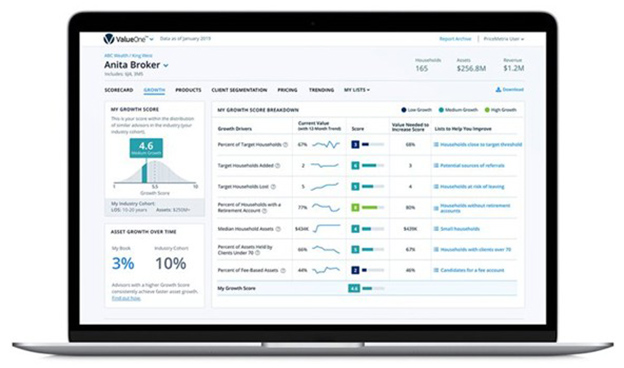Open info icon beside Target Households Lost
624x368 pixels.
pyautogui.click(x=273, y=187)
